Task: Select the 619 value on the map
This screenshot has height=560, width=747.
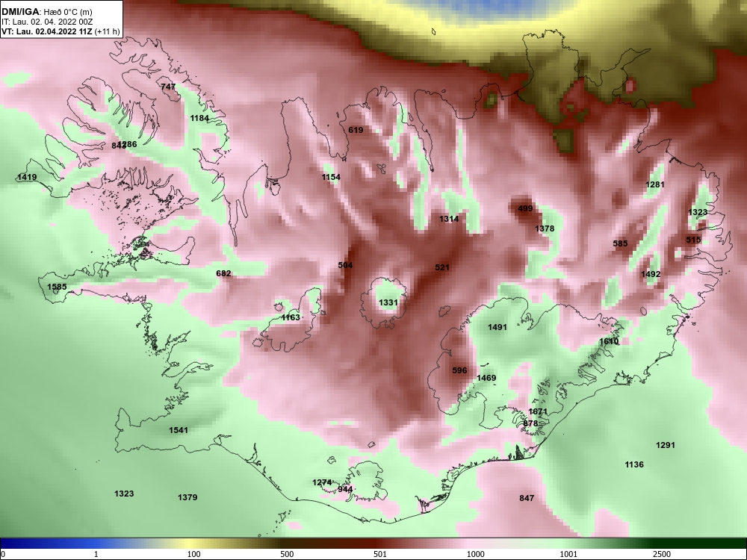Action: pyautogui.click(x=356, y=130)
